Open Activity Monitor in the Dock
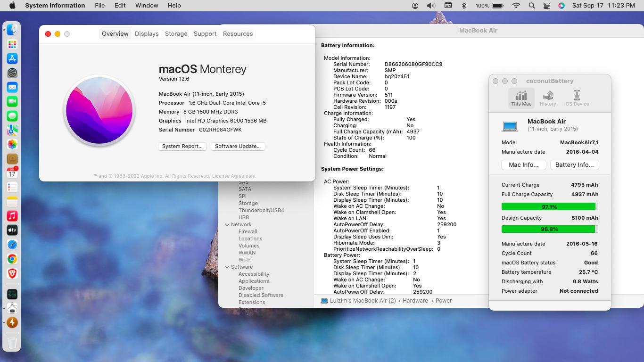Viewport: 644px width, 362px height. [12, 294]
